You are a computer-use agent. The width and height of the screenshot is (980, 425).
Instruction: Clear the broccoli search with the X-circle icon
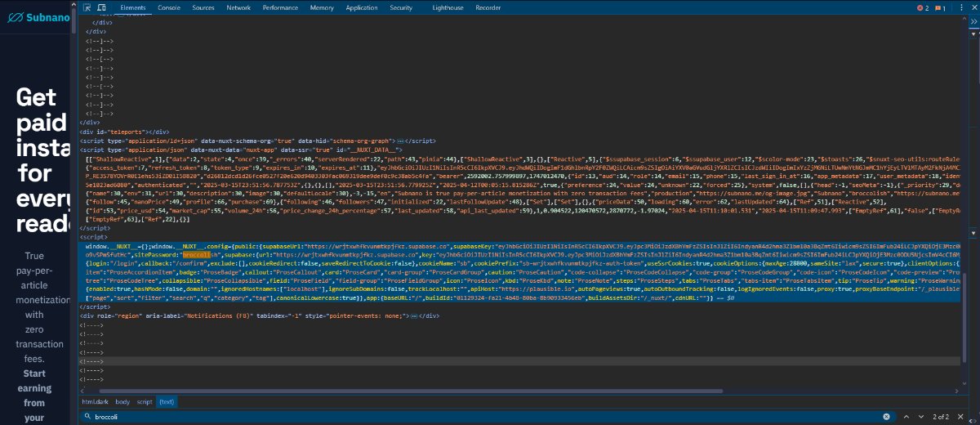887,417
